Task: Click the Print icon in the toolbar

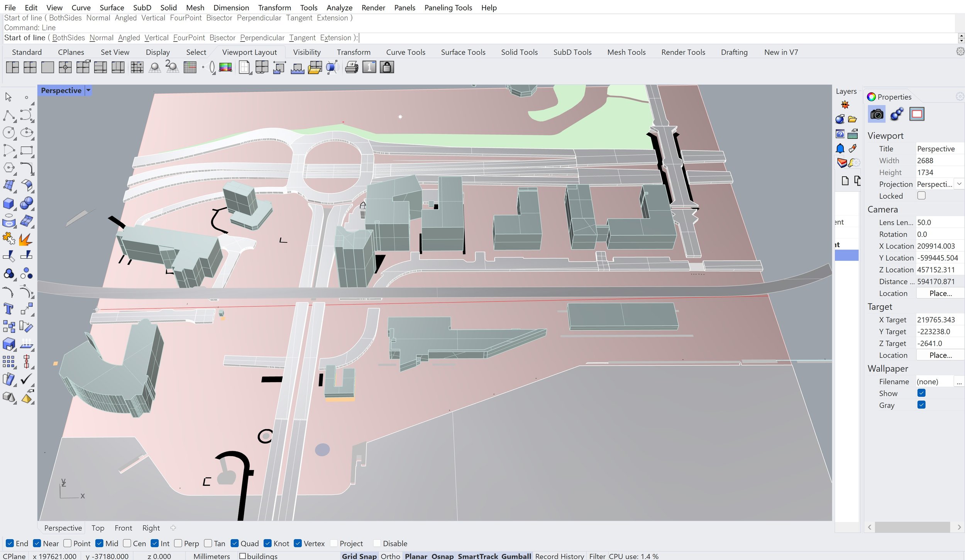Action: [352, 68]
